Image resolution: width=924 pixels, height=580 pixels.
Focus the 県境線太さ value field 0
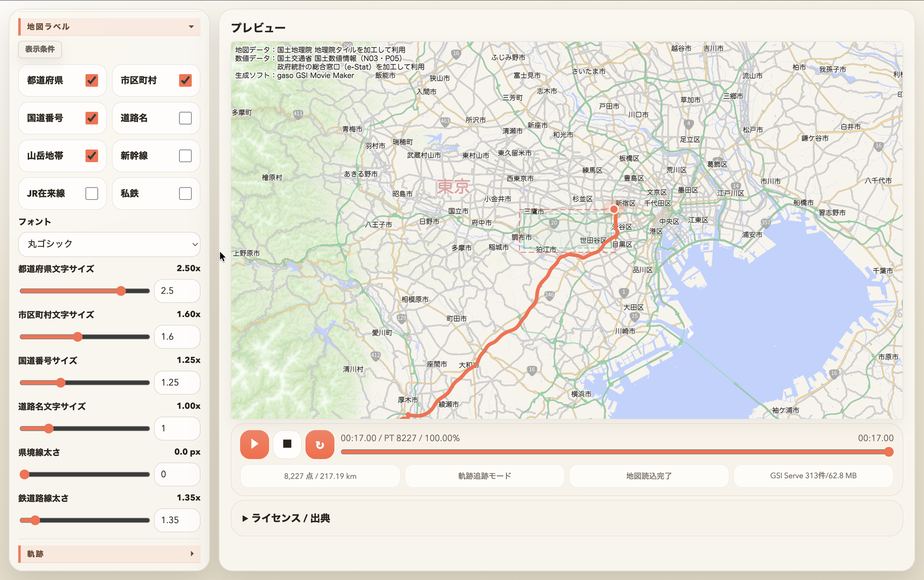[x=177, y=474]
